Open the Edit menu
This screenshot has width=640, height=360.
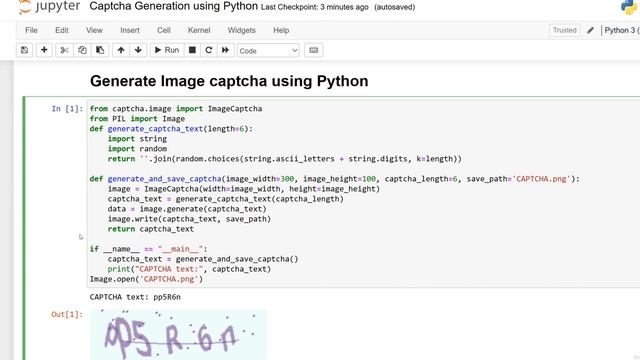coord(62,30)
